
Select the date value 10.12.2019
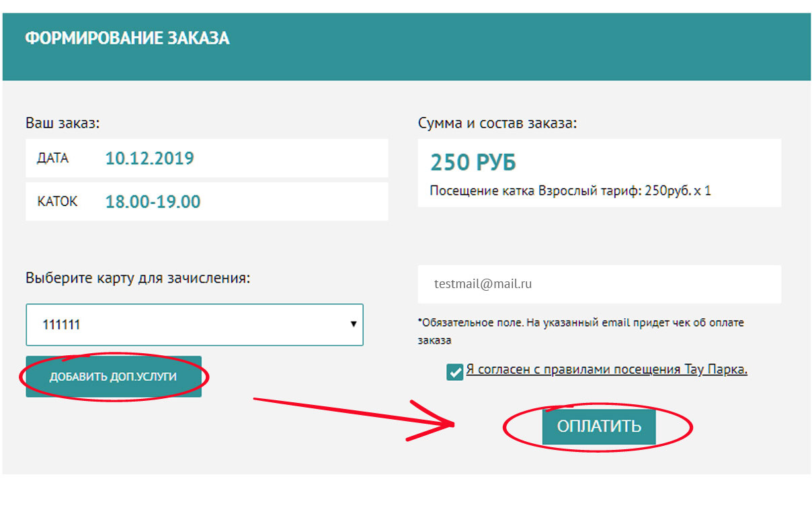tap(150, 159)
